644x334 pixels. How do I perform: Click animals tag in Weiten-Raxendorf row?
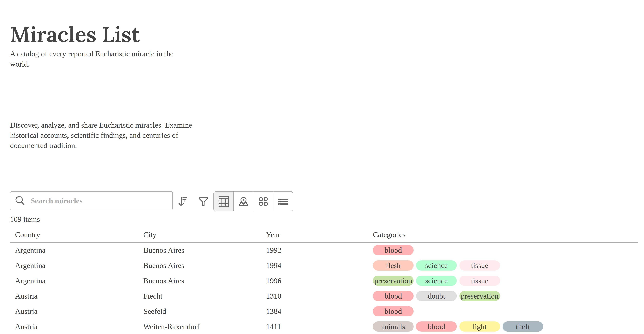393,327
